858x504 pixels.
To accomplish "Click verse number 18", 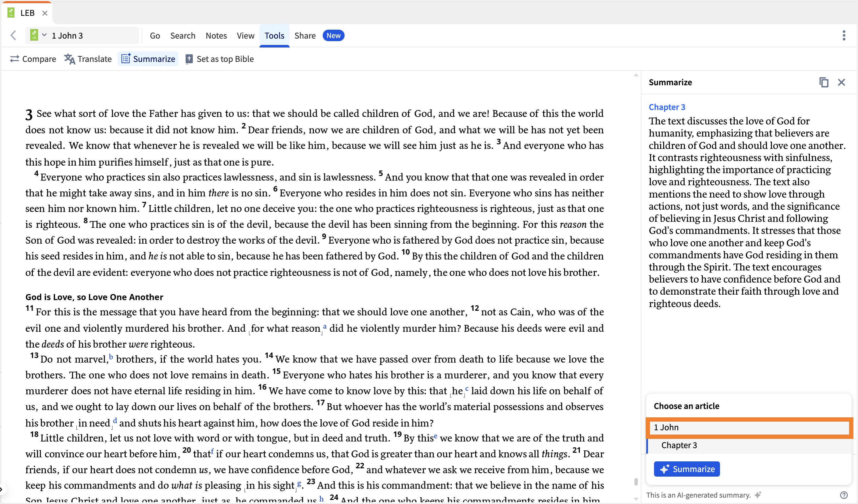I will point(34,434).
